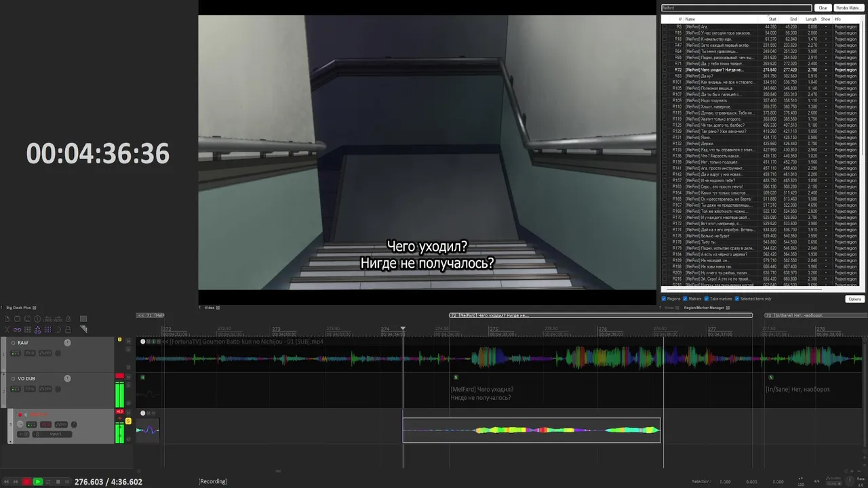Switch to the Notes docker tab
Image resolution: width=868 pixels, height=488 pixels.
tap(670, 308)
